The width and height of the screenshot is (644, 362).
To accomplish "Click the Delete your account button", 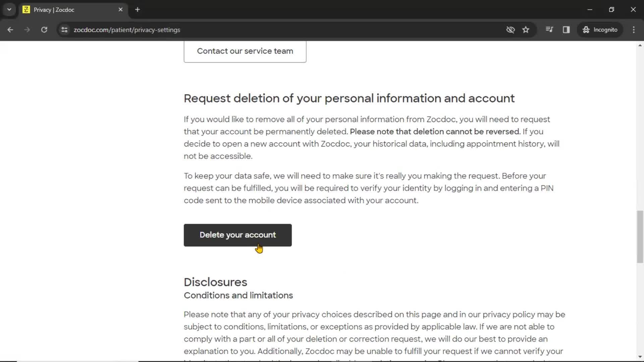I will [x=237, y=235].
